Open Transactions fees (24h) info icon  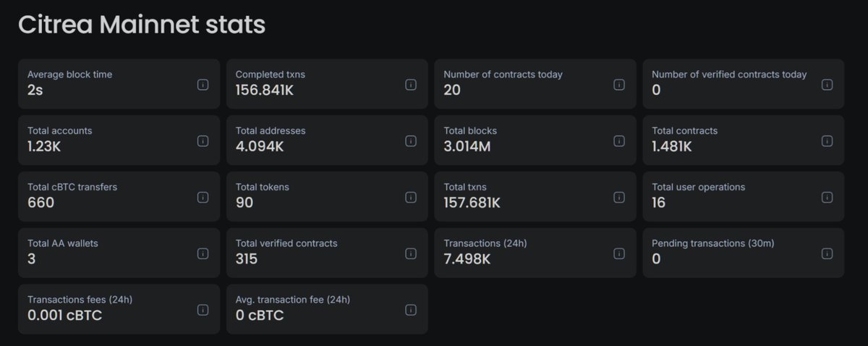coord(203,310)
